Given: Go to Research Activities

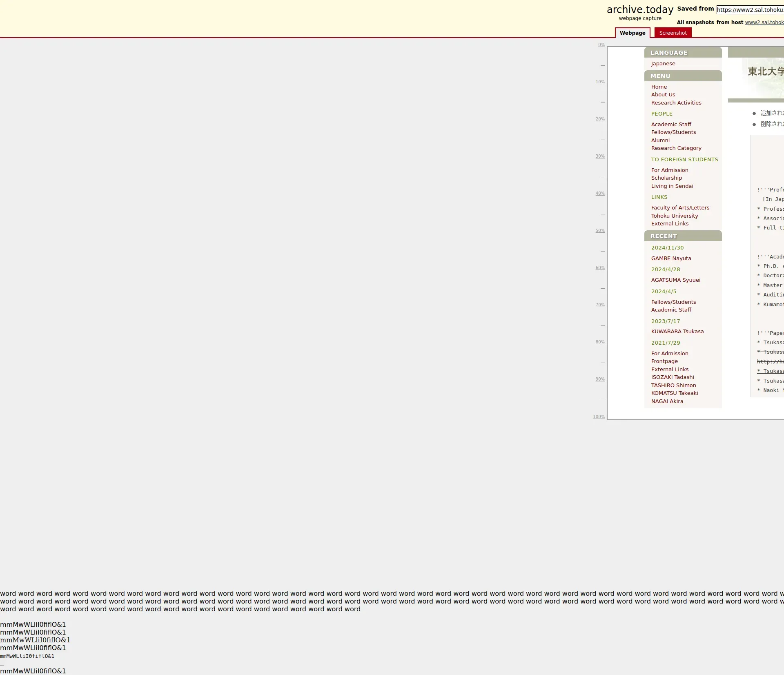Looking at the screenshot, I should (x=676, y=103).
